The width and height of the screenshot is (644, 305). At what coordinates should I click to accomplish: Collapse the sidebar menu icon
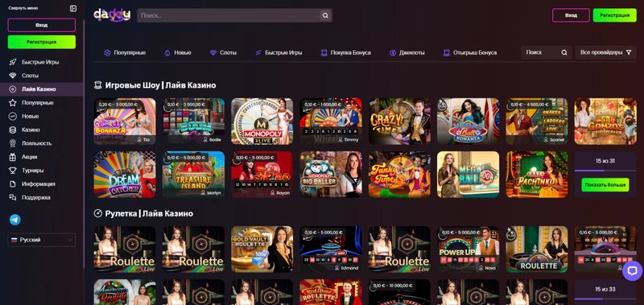coord(73,8)
